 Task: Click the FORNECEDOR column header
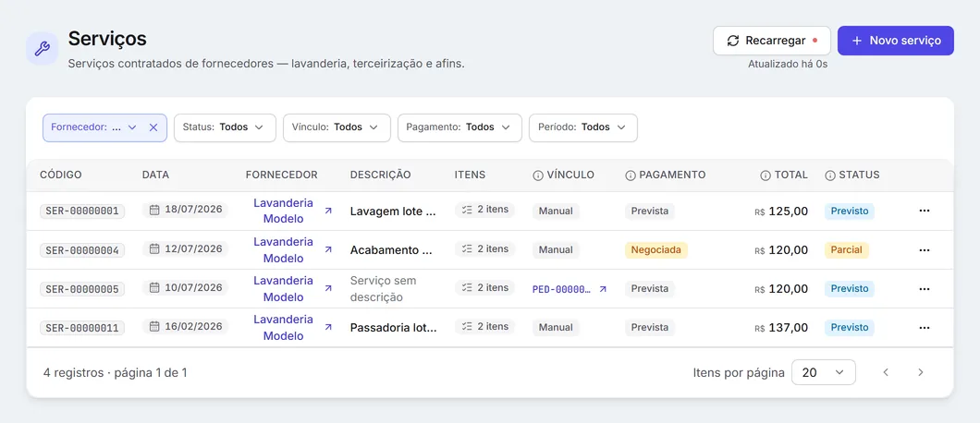click(x=282, y=175)
